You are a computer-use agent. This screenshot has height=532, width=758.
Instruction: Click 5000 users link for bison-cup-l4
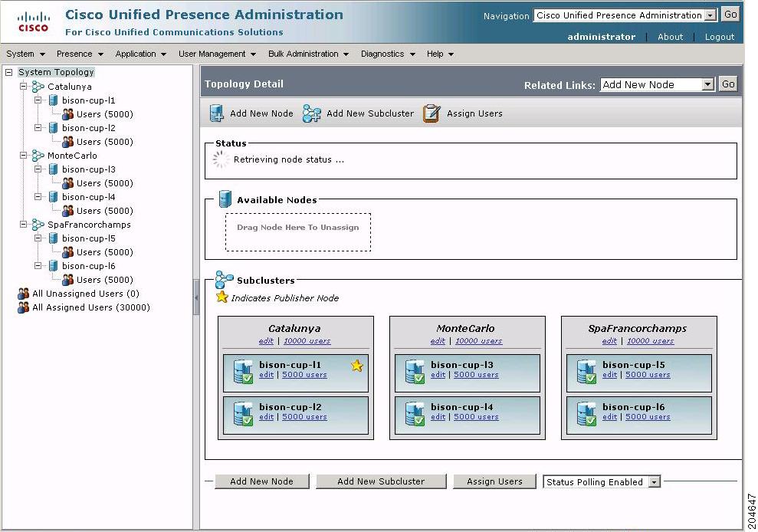476,417
